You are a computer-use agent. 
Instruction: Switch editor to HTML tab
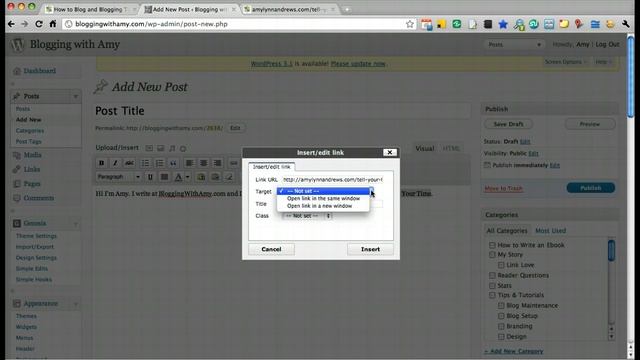(451, 148)
